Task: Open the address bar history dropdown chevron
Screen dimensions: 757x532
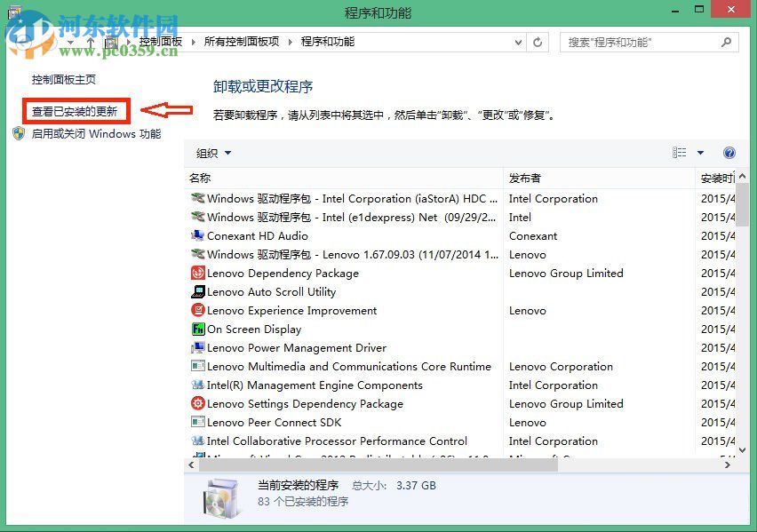Action: point(518,41)
